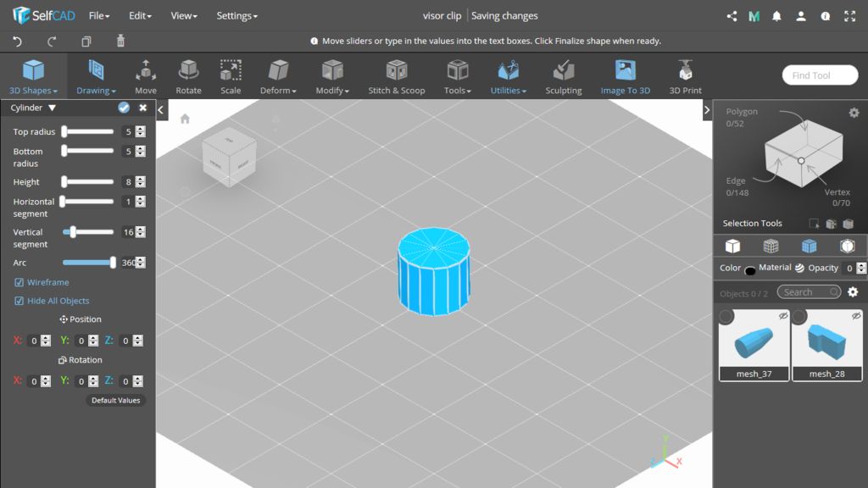Open the Drawing tools dropdown

(96, 77)
